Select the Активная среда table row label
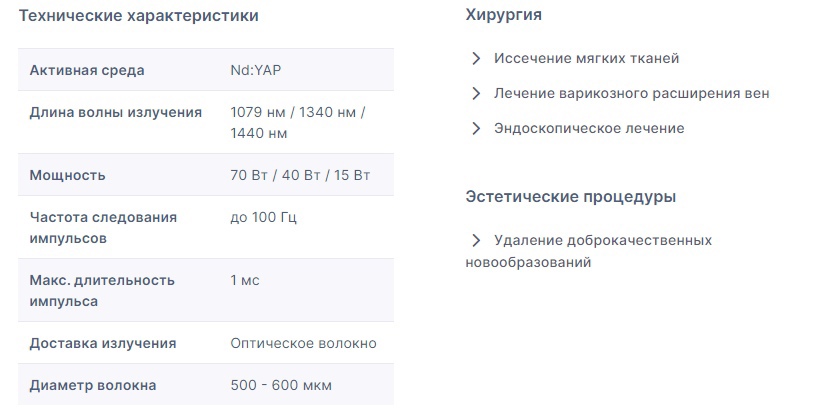The height and width of the screenshot is (408, 814). tap(87, 70)
